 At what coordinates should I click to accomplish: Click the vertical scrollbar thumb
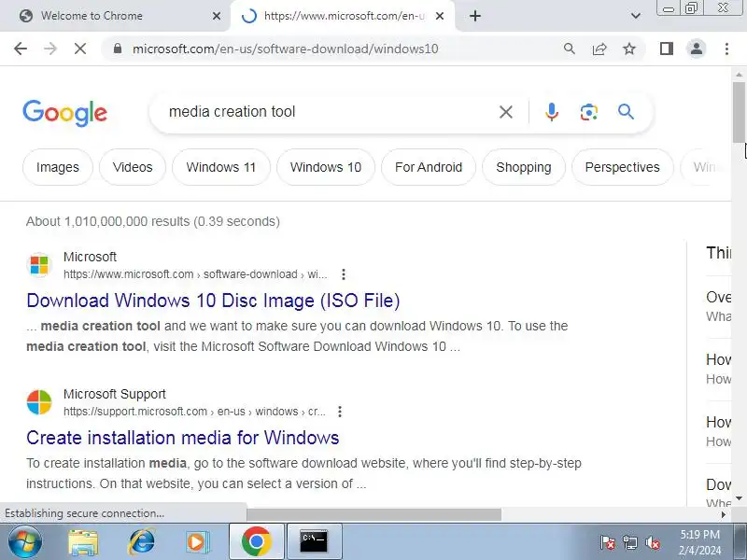(x=739, y=112)
